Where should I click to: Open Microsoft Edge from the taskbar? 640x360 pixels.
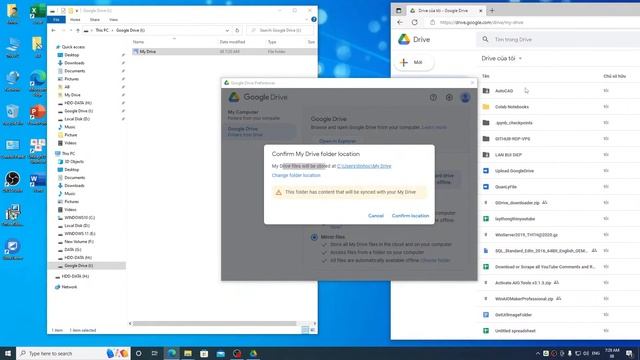pyautogui.click(x=172, y=353)
